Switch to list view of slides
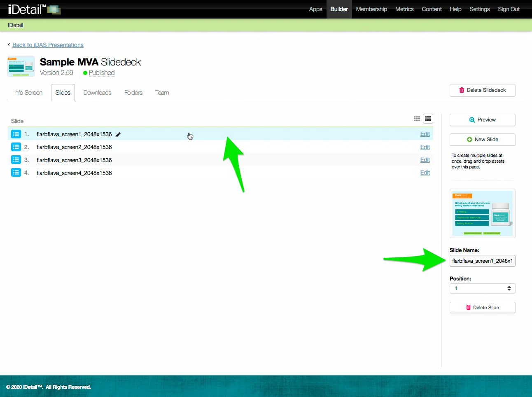 pyautogui.click(x=428, y=119)
